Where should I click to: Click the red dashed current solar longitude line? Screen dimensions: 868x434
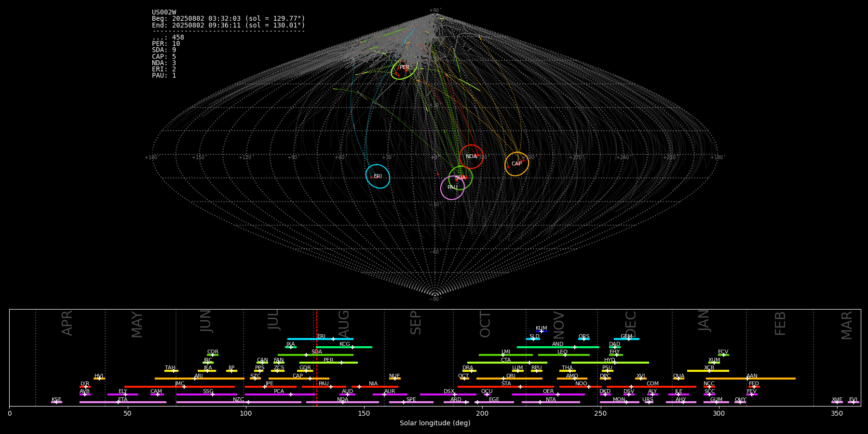tap(316, 357)
